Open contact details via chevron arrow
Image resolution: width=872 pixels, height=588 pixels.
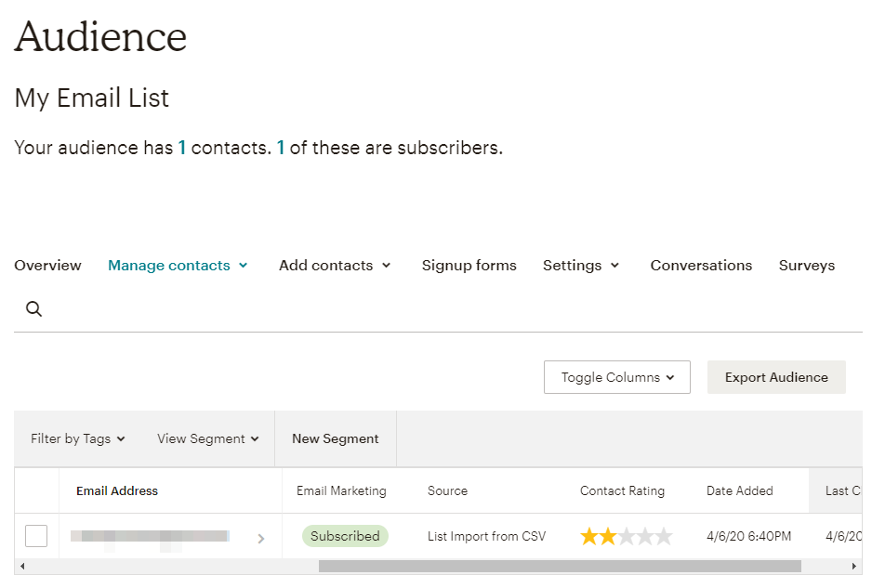(261, 537)
